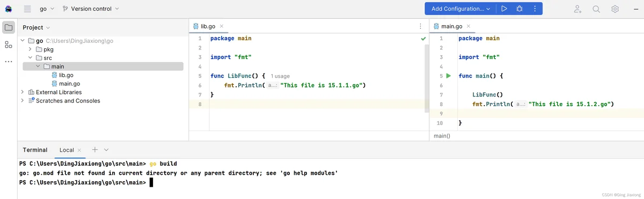
Task: Select the main folder in tree
Action: 103,67
